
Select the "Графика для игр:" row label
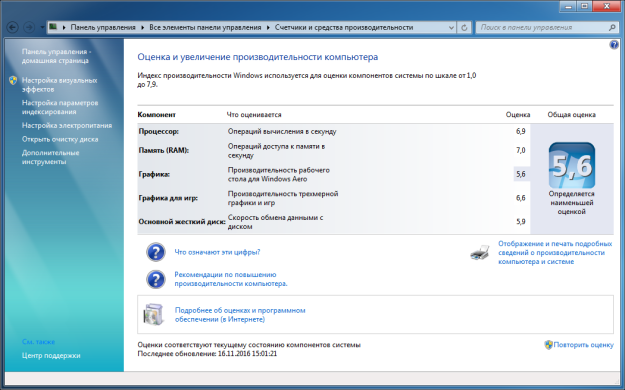click(168, 198)
